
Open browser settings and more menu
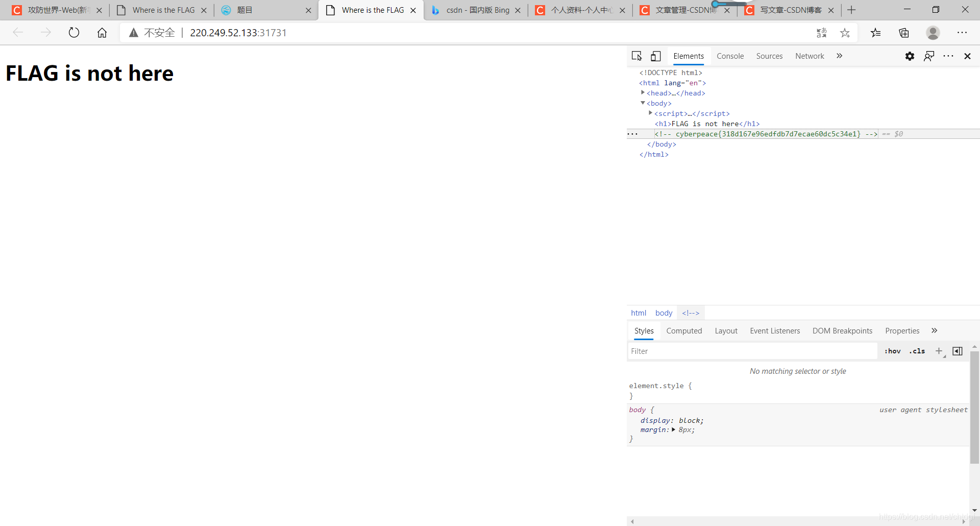[962, 33]
